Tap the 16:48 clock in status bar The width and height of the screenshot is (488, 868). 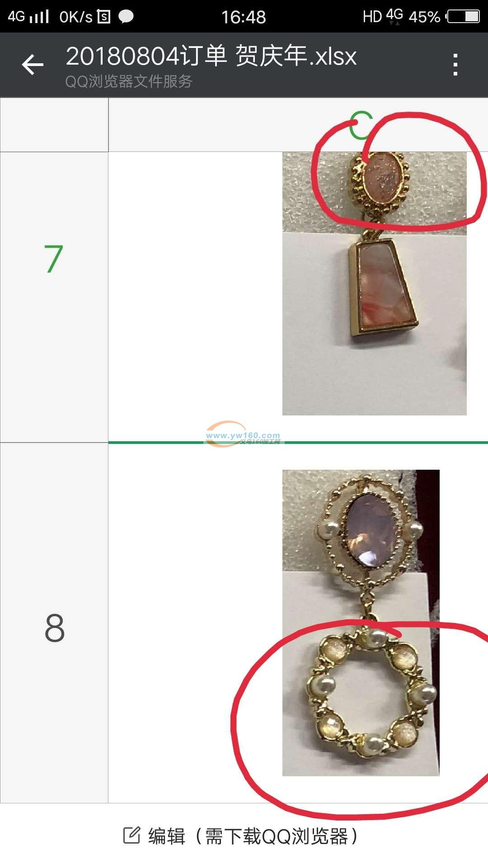point(244,17)
